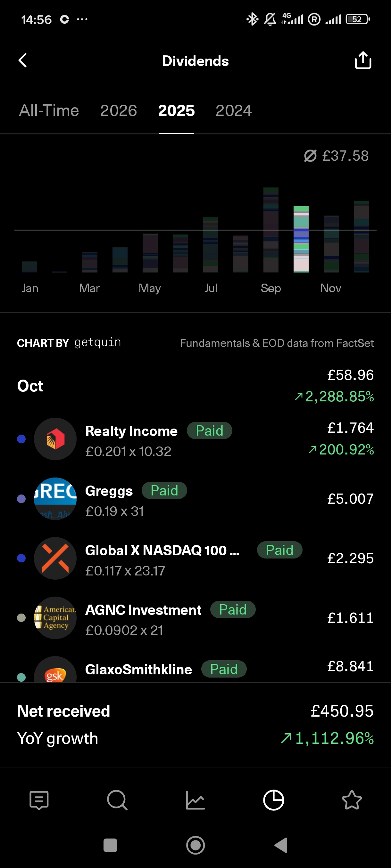The image size is (391, 868).
Task: Tap the back arrow icon
Action: click(23, 61)
